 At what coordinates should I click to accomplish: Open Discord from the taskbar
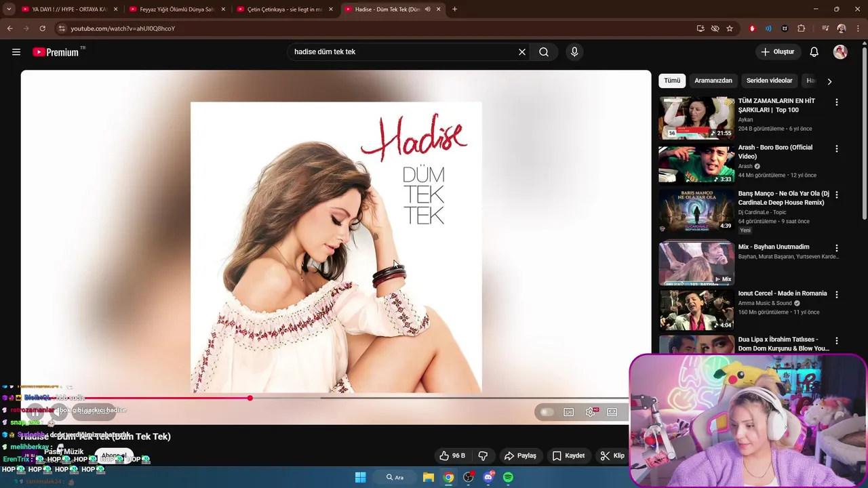[x=488, y=477]
